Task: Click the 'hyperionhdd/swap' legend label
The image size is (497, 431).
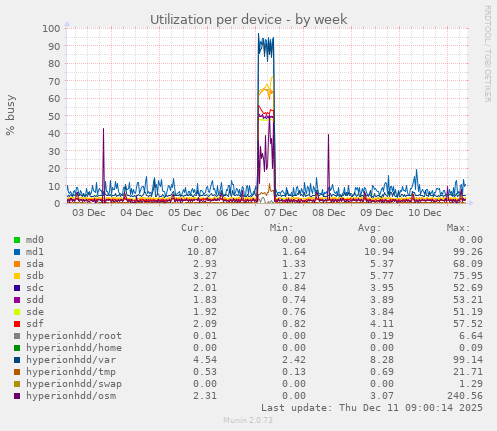Action: 74,384
